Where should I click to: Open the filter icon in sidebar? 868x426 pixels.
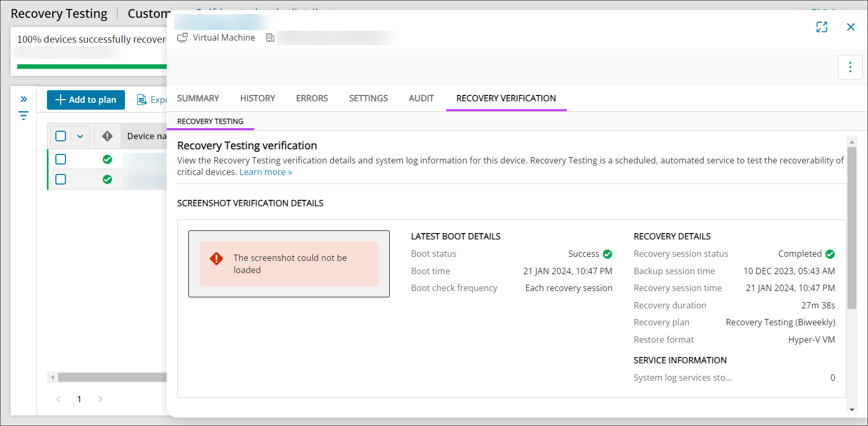(24, 115)
